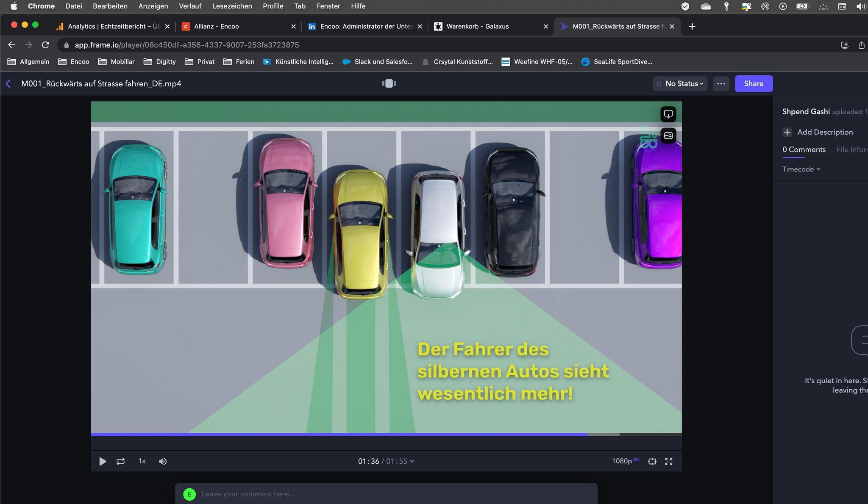
Task: Mute the video volume speaker icon
Action: [x=163, y=461]
